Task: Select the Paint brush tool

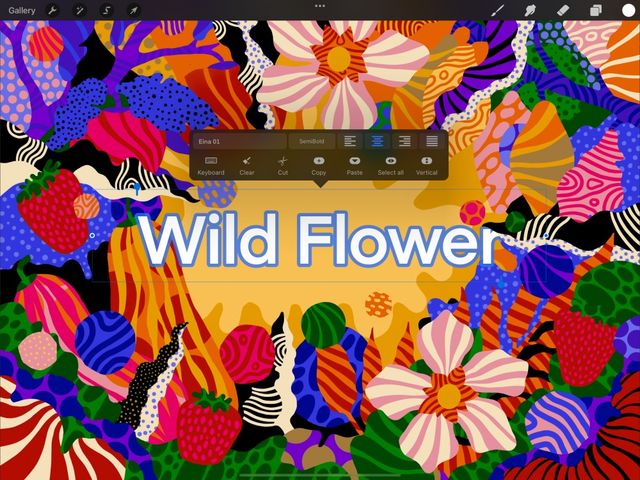Action: pyautogui.click(x=497, y=10)
